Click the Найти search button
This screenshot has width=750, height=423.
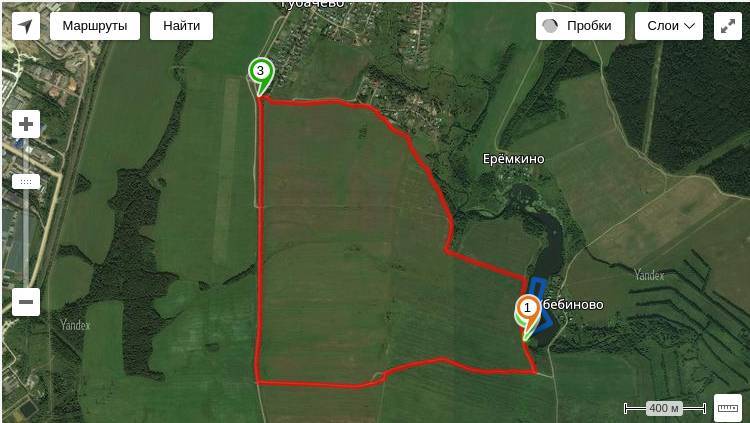point(181,26)
